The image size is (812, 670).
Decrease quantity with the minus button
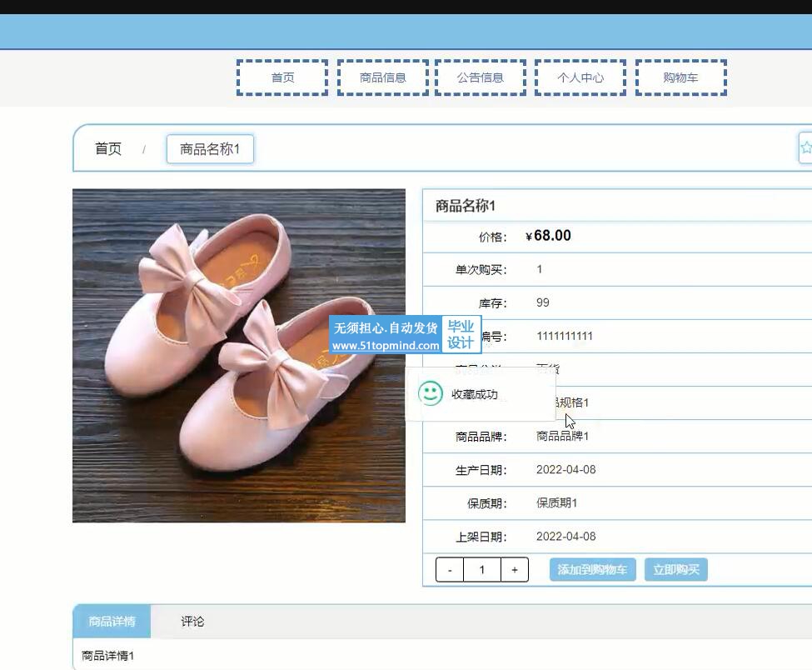pyautogui.click(x=450, y=570)
